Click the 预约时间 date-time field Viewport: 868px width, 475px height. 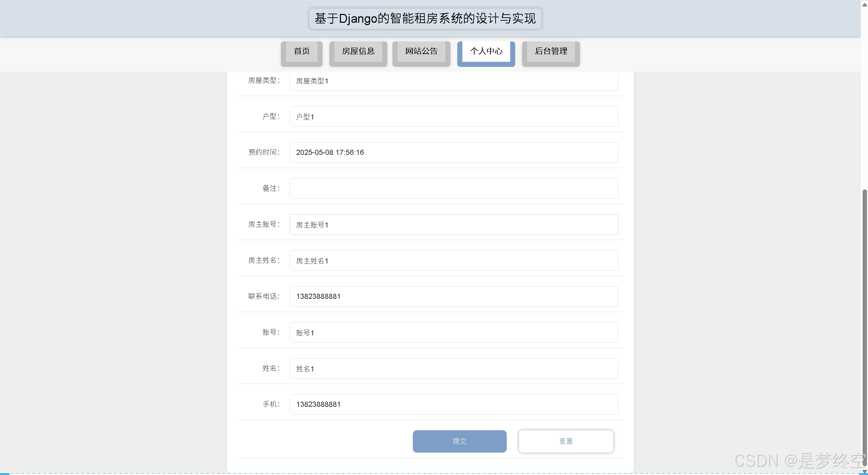(454, 152)
